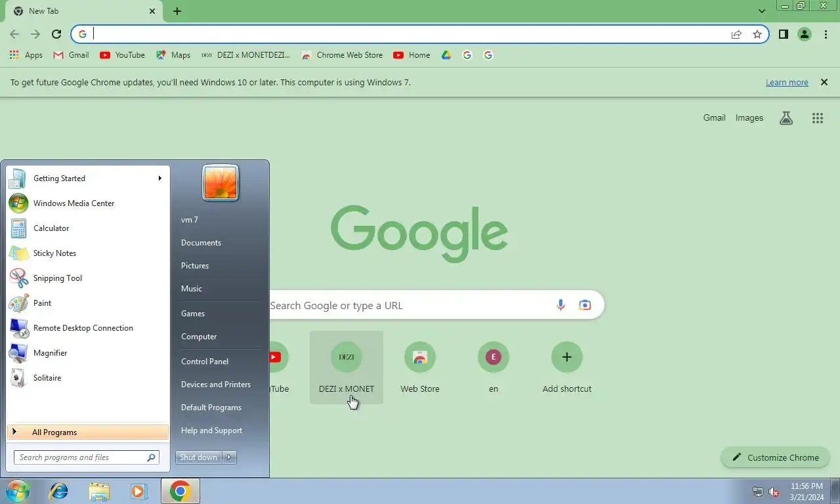Open Sticky Notes
Image resolution: width=840 pixels, height=504 pixels.
click(88, 253)
